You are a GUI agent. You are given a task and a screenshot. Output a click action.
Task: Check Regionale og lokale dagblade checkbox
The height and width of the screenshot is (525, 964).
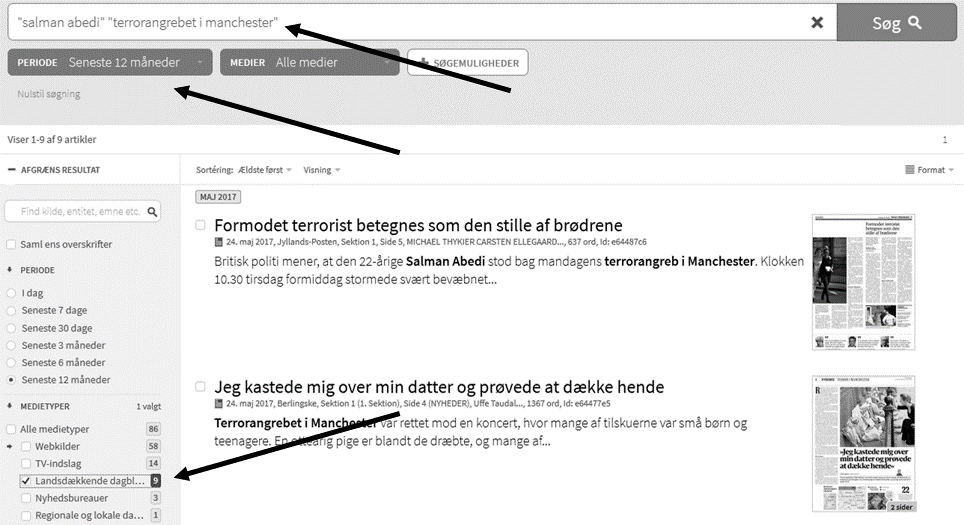[x=26, y=515]
